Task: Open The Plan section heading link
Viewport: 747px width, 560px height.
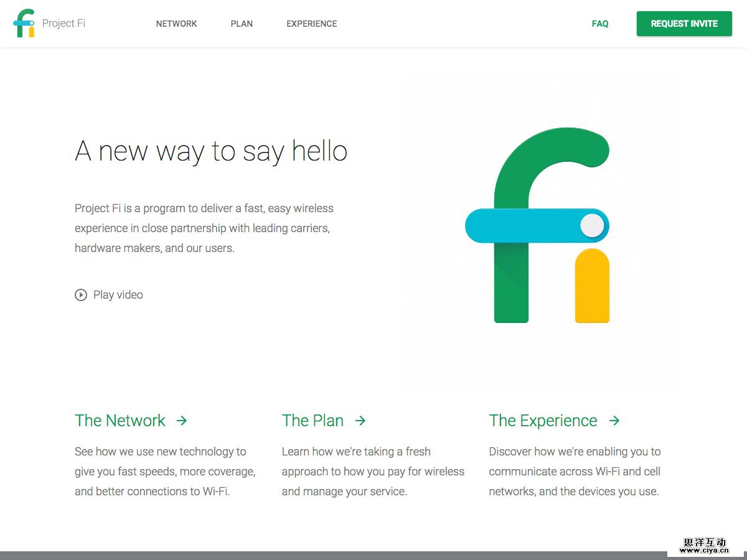Action: pos(312,421)
